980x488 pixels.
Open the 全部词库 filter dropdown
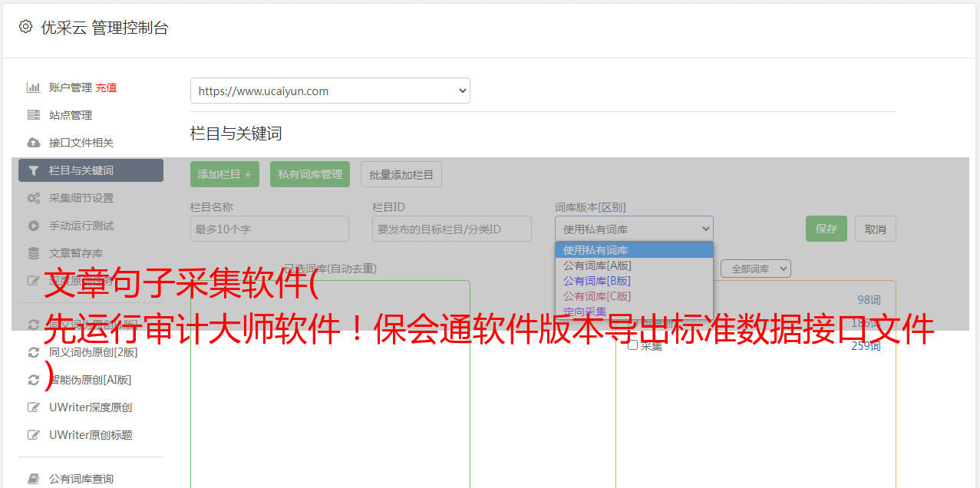click(x=756, y=269)
